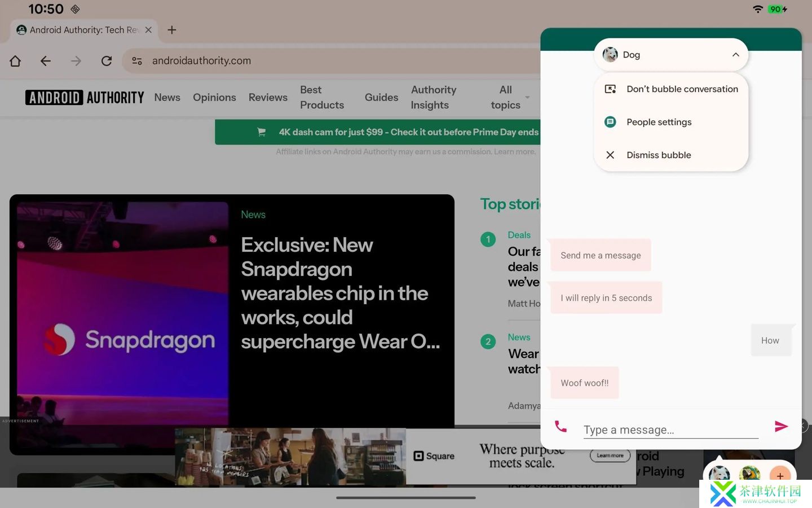Tap the battery indicator in status bar
This screenshot has width=812, height=508.
778,9
